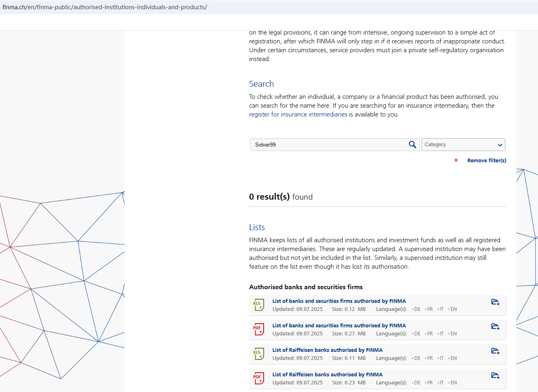Open the Category dropdown
The height and width of the screenshot is (392, 538).
[x=463, y=145]
